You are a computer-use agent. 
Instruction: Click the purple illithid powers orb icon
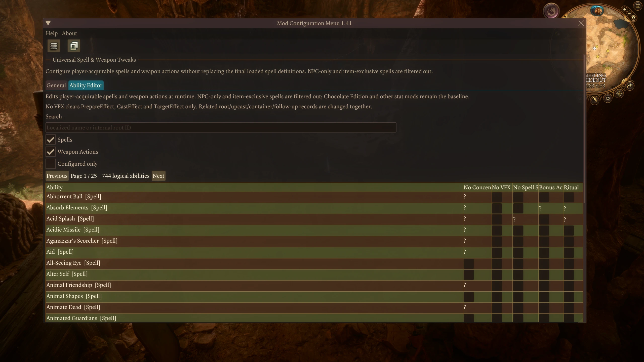click(551, 11)
